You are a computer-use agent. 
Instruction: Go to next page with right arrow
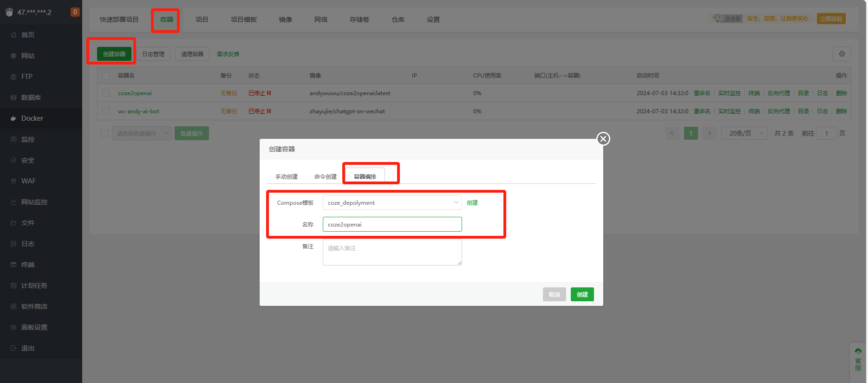click(709, 133)
